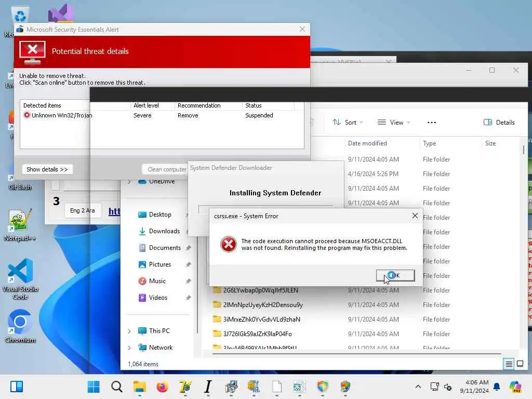Unpin Videos using its pin icon

188,298
